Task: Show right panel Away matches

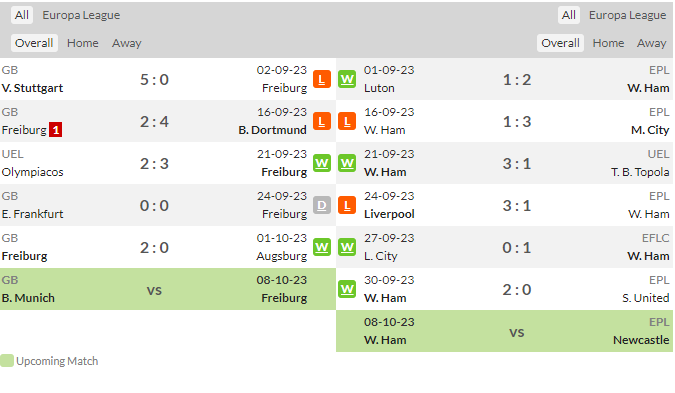Action: (x=651, y=43)
